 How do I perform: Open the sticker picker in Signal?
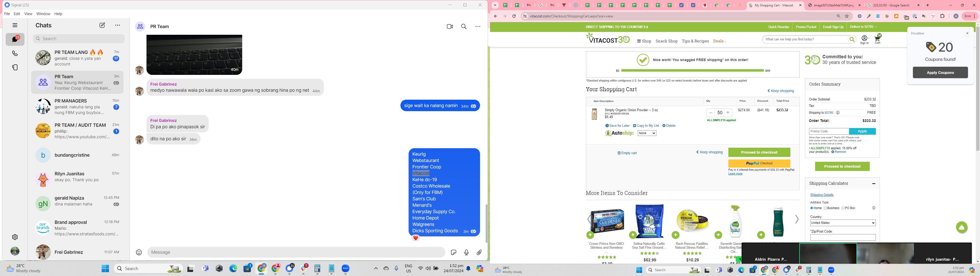pos(454,252)
